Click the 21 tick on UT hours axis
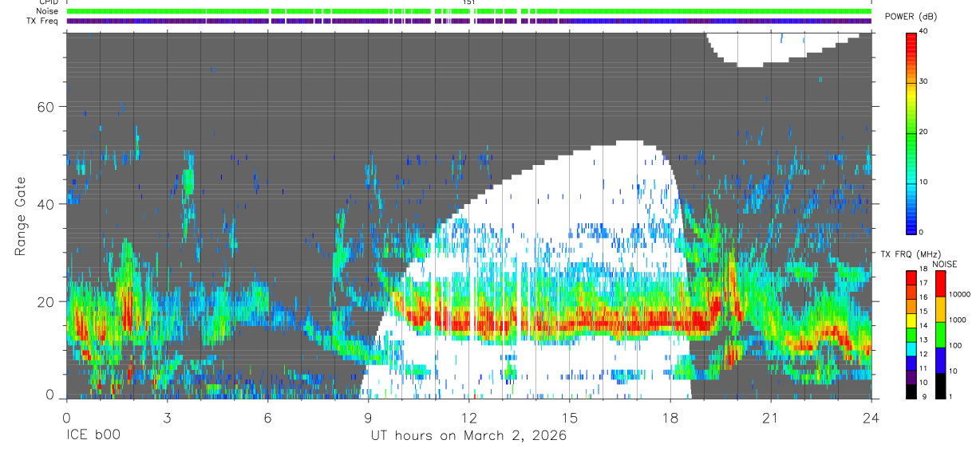The image size is (980, 452). 771,417
